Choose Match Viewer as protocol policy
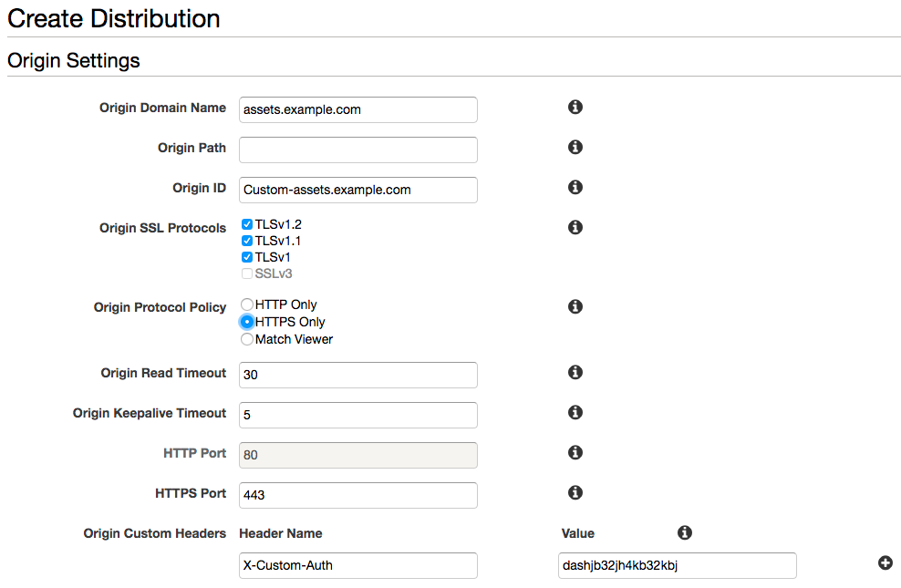Viewport: 901px width, 588px height. 246,338
